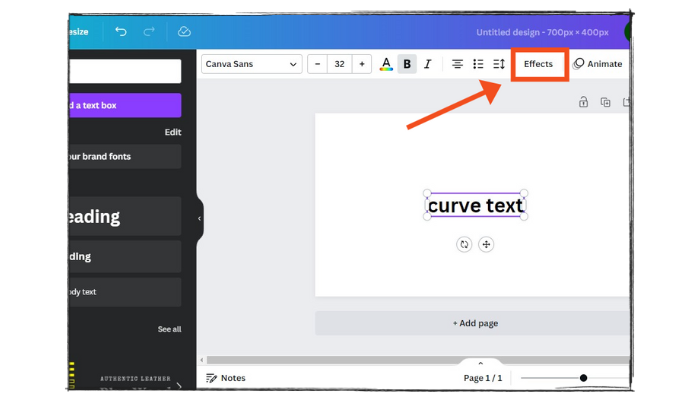Image resolution: width=700 pixels, height=400 pixels.
Task: Add a little bit of body text
Action: tap(125, 292)
